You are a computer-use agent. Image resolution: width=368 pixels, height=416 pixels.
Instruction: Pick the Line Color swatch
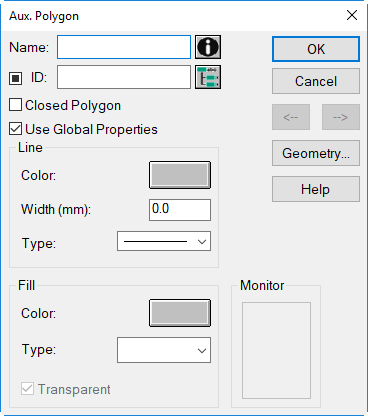180,175
